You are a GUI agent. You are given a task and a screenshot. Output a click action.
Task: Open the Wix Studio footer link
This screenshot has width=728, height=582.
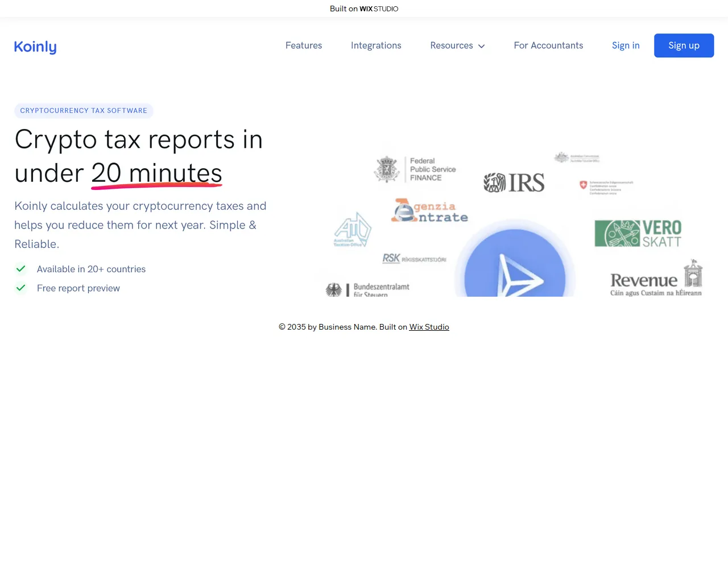click(x=429, y=327)
